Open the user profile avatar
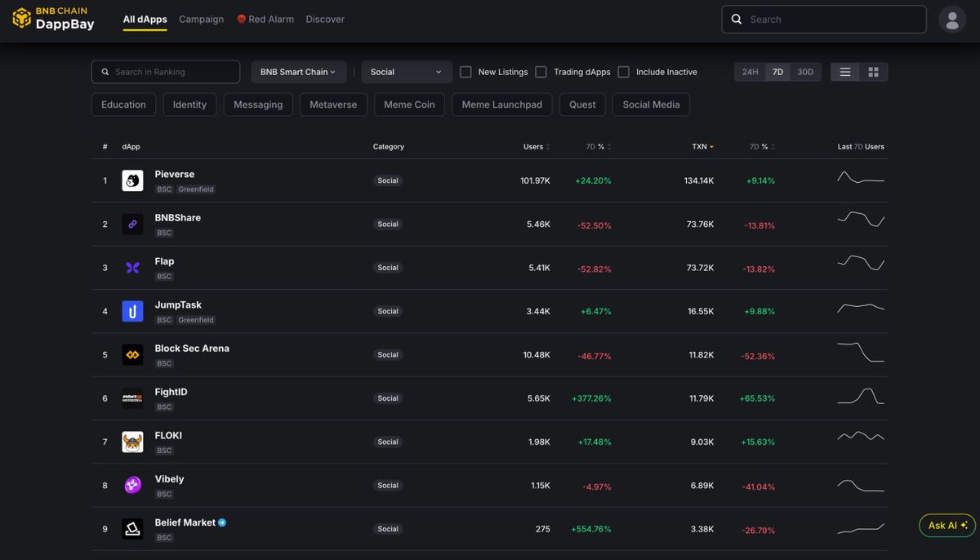The width and height of the screenshot is (980, 560). pyautogui.click(x=952, y=19)
